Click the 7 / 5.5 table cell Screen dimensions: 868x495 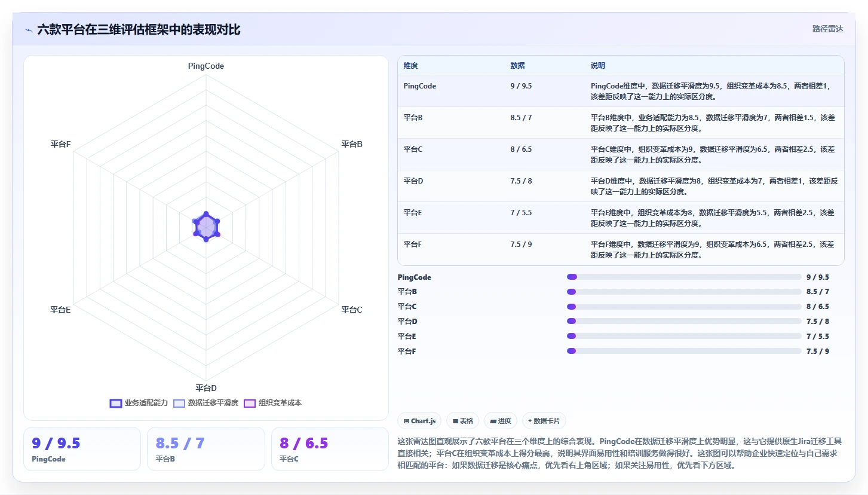[x=521, y=213]
